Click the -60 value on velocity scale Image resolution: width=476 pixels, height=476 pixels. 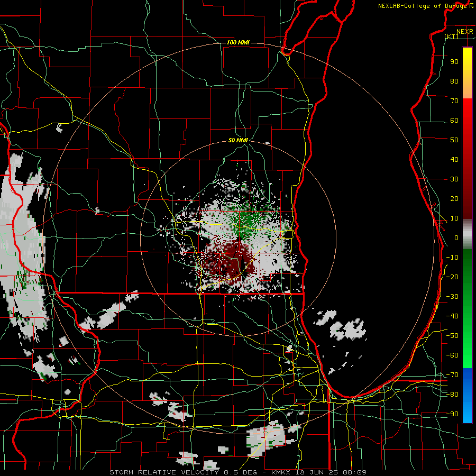[452, 355]
